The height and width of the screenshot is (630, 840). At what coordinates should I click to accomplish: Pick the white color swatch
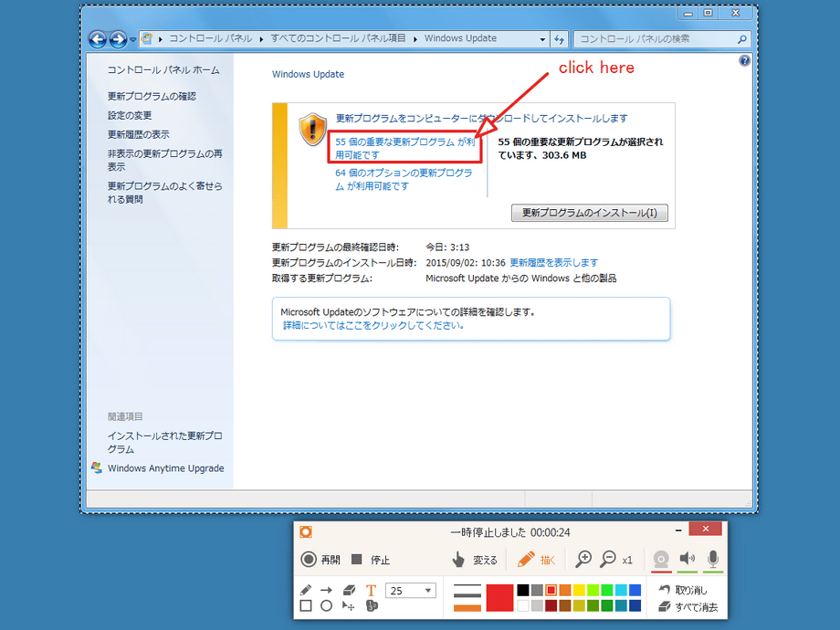523,606
